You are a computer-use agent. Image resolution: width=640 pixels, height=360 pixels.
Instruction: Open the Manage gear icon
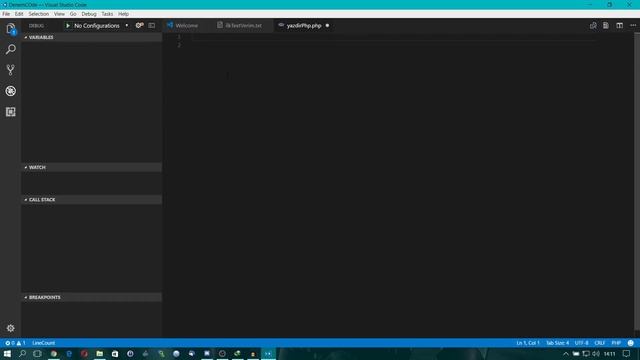11,328
